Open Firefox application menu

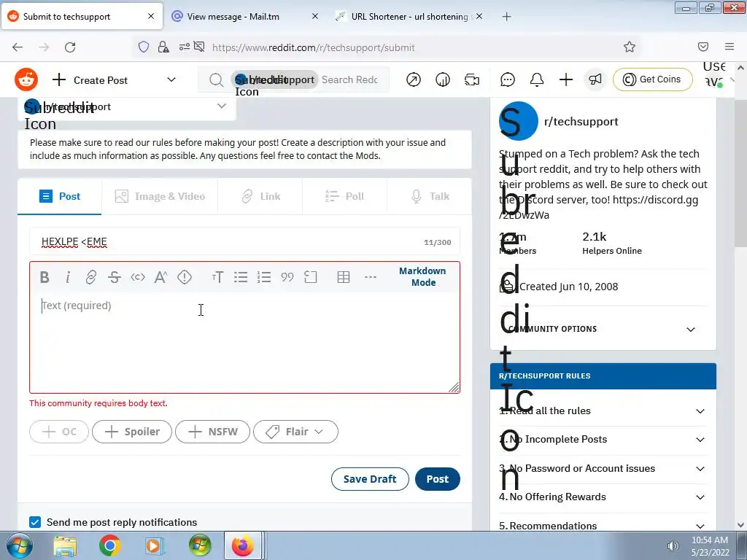[729, 47]
